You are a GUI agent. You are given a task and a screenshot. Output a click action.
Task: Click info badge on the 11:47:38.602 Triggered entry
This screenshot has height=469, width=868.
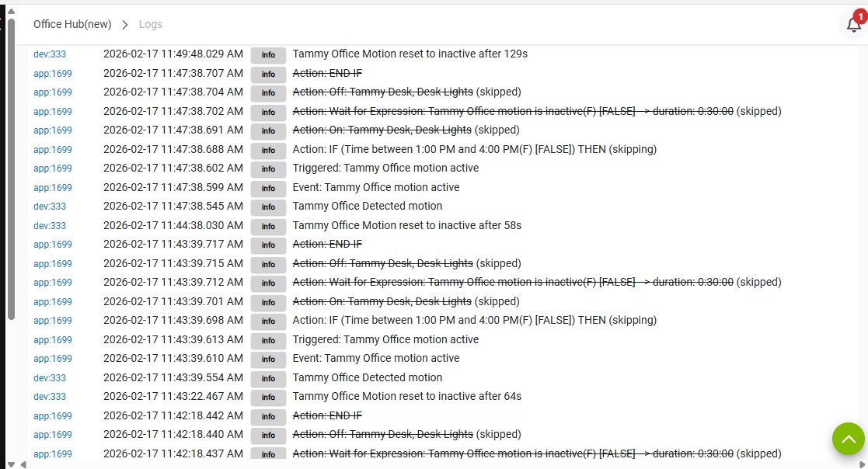pyautogui.click(x=268, y=168)
